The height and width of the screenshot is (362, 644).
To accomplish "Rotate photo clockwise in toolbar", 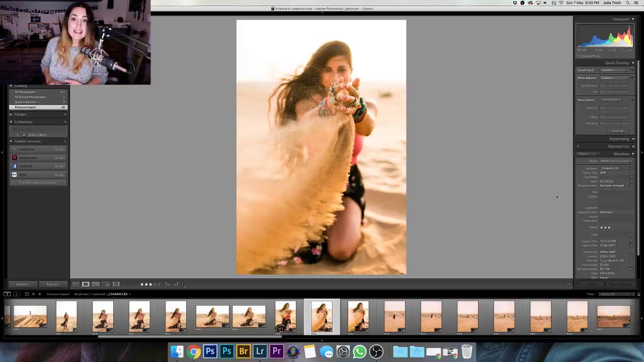I will [x=176, y=284].
